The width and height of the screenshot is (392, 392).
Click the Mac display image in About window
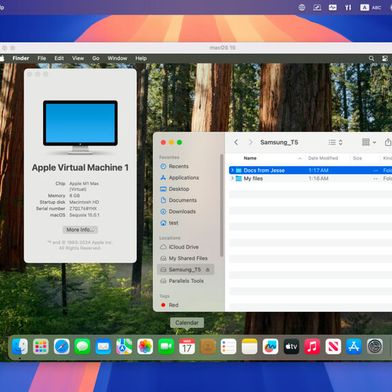80,127
